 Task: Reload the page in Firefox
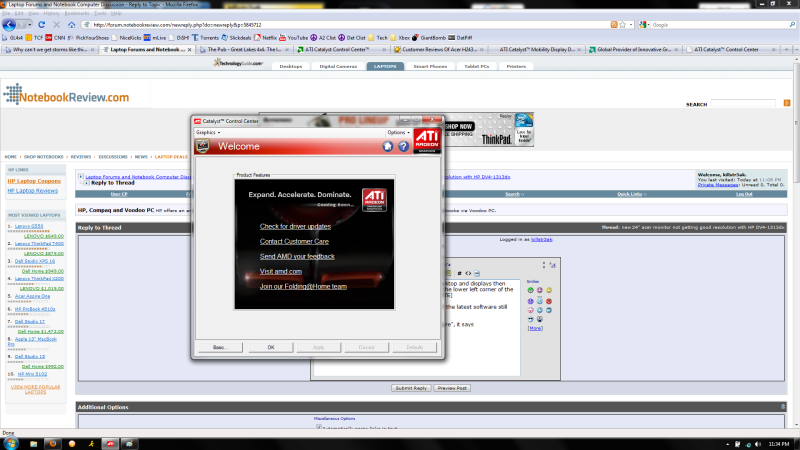[41, 24]
